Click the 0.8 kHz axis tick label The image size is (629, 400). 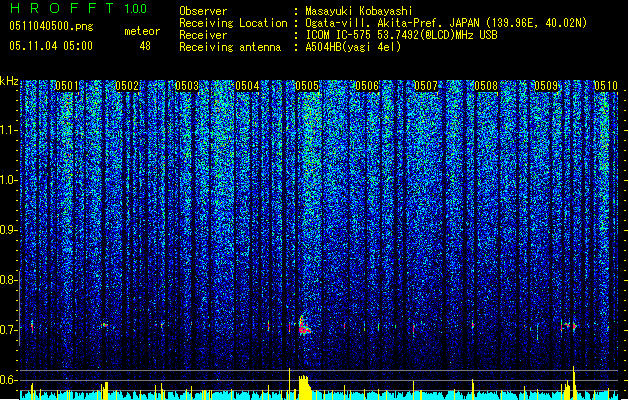(x=8, y=280)
